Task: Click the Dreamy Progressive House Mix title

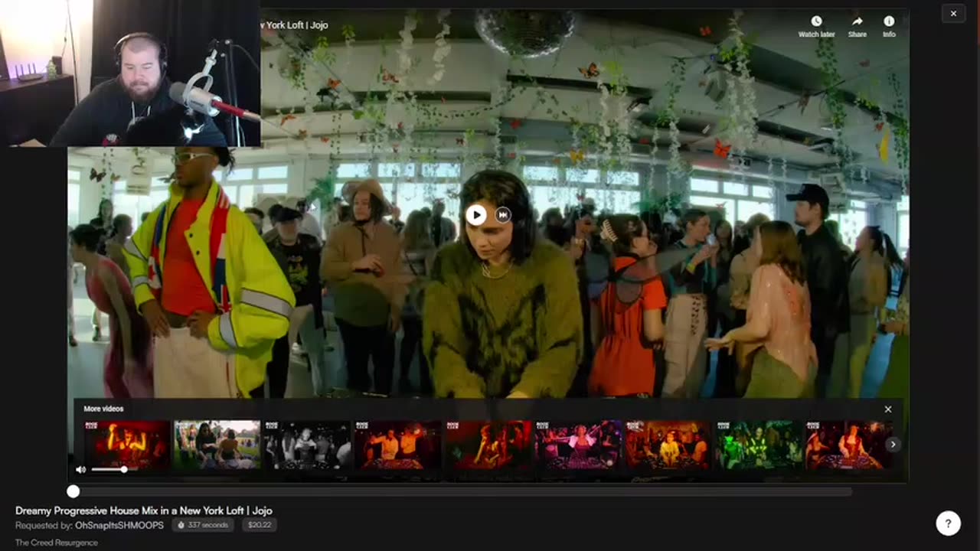Action: coord(144,510)
